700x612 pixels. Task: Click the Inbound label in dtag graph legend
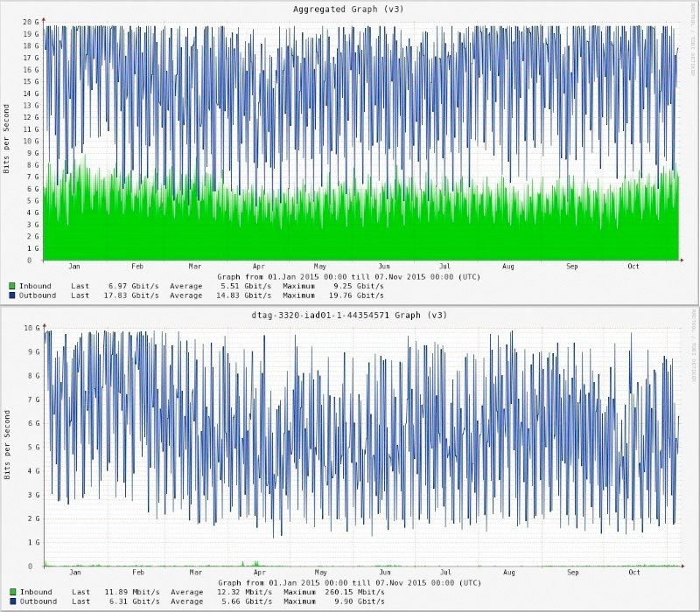[36, 592]
